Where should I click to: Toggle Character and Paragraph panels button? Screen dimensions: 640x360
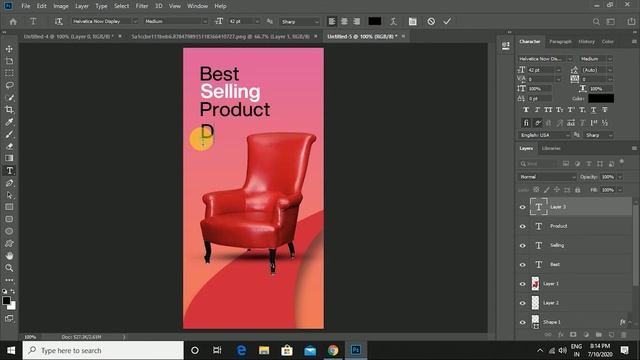pos(413,21)
